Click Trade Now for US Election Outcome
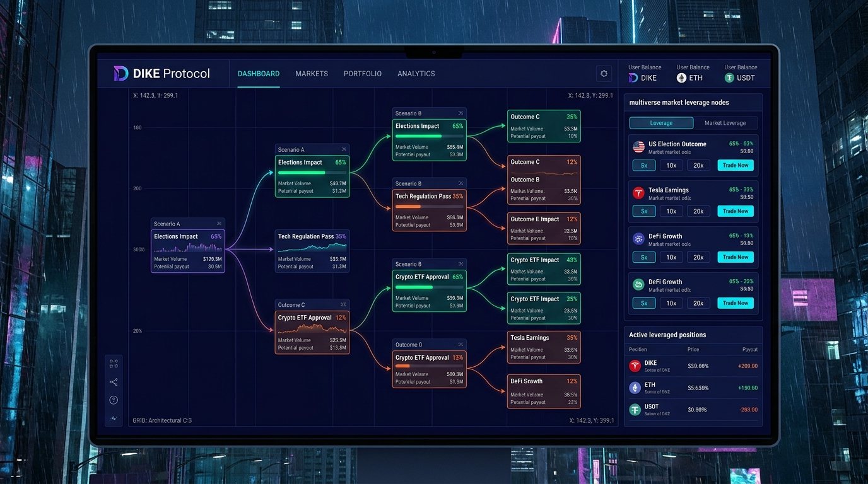The width and height of the screenshot is (868, 484). [736, 165]
